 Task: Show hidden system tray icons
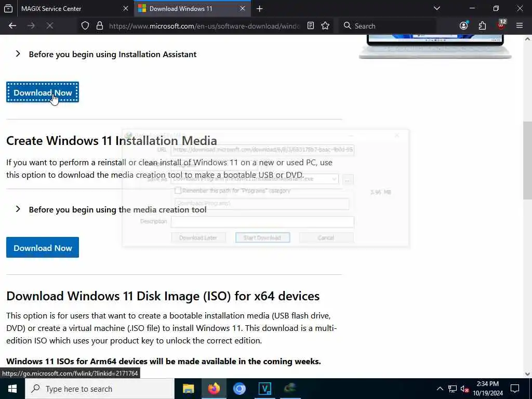click(440, 389)
